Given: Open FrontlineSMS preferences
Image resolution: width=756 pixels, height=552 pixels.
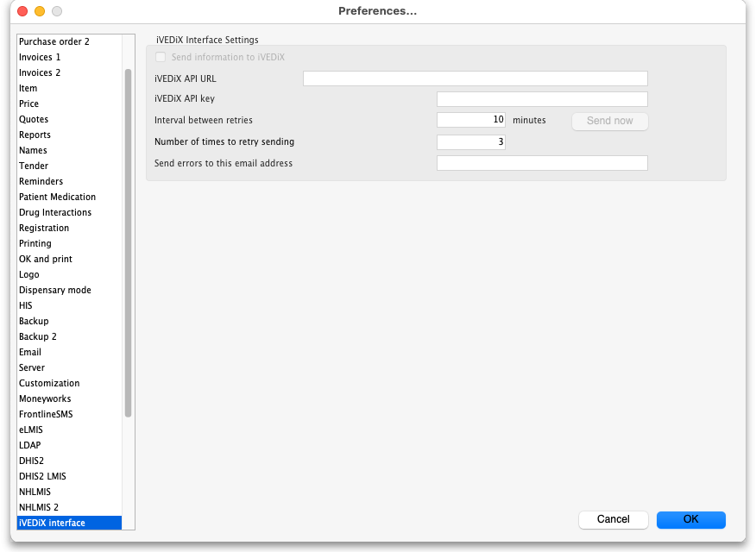Looking at the screenshot, I should [x=46, y=414].
